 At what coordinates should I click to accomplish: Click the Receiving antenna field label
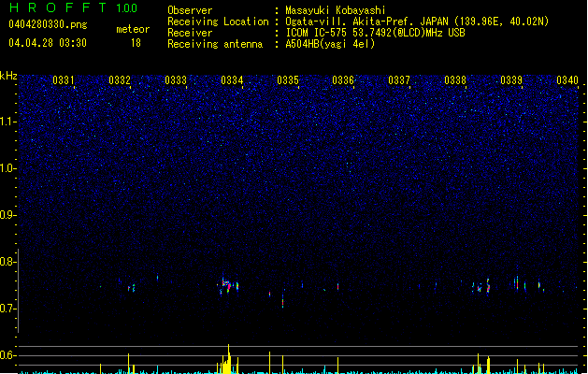tap(215, 44)
